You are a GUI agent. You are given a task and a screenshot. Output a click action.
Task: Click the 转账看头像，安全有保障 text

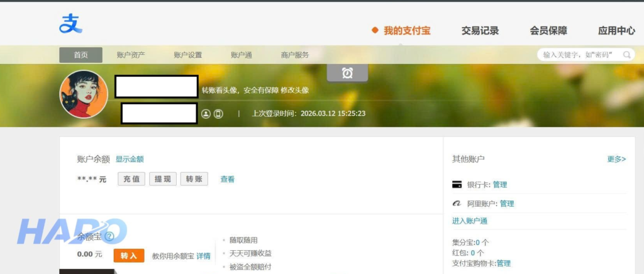pyautogui.click(x=240, y=90)
